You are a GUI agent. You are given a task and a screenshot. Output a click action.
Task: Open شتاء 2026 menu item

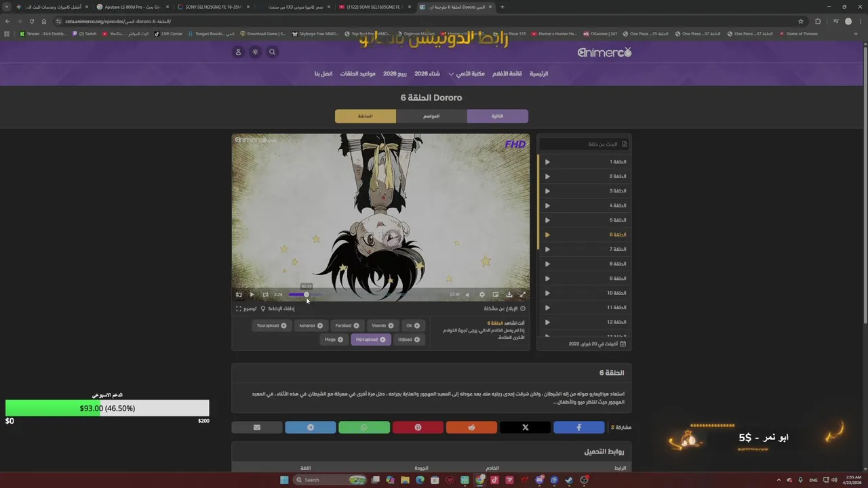(427, 74)
